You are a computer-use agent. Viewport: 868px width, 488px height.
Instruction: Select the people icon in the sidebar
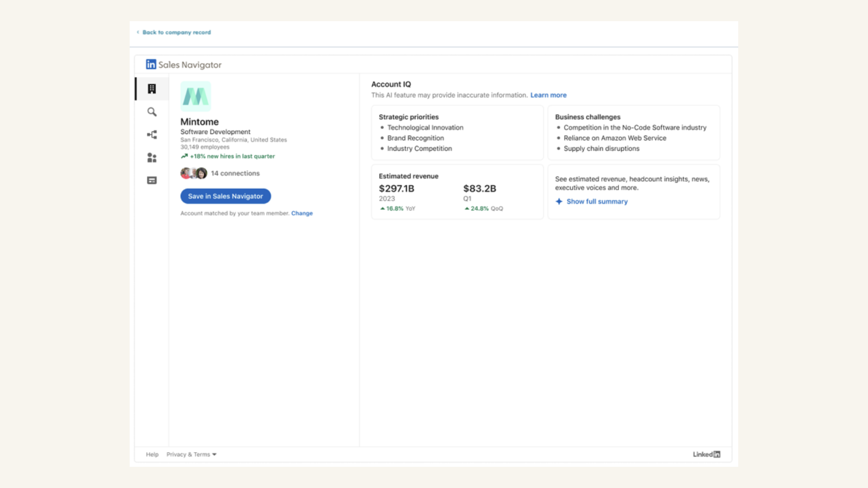(151, 157)
